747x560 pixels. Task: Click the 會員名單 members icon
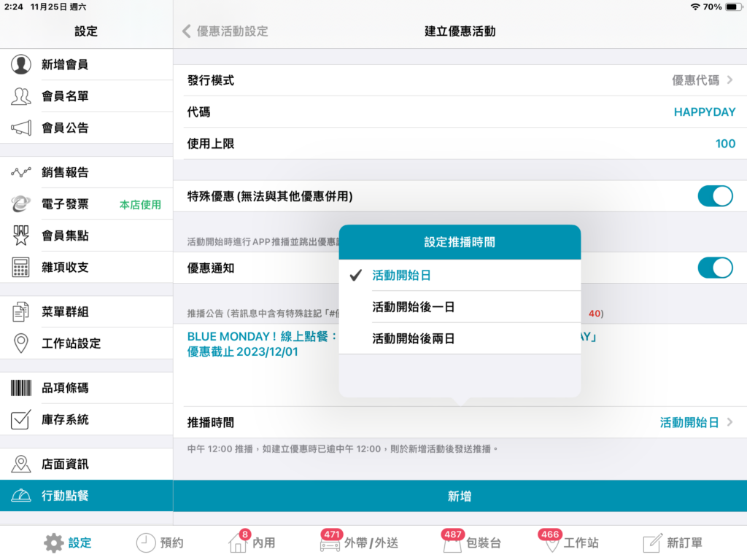point(21,96)
